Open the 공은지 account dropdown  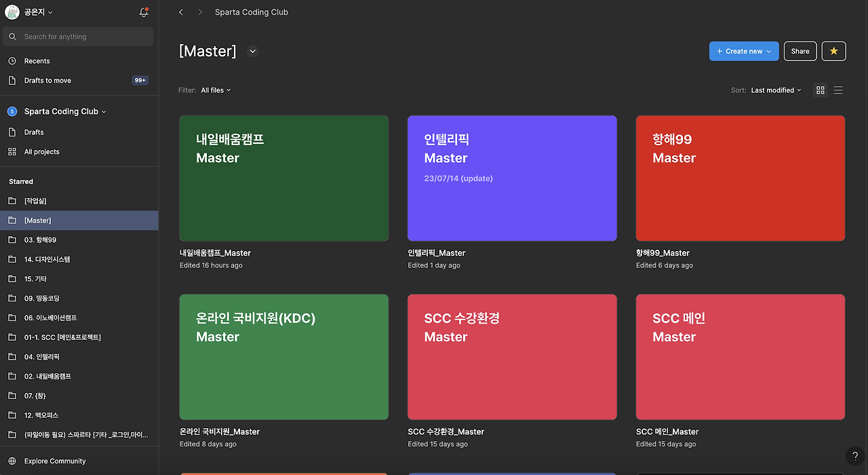click(38, 12)
